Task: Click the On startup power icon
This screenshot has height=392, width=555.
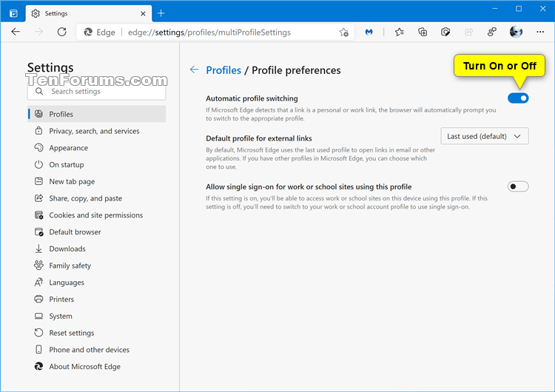Action: [x=38, y=164]
